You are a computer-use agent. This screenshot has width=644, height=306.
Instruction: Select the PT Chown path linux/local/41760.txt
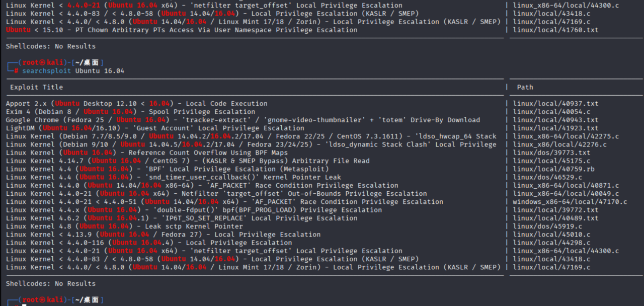click(555, 30)
